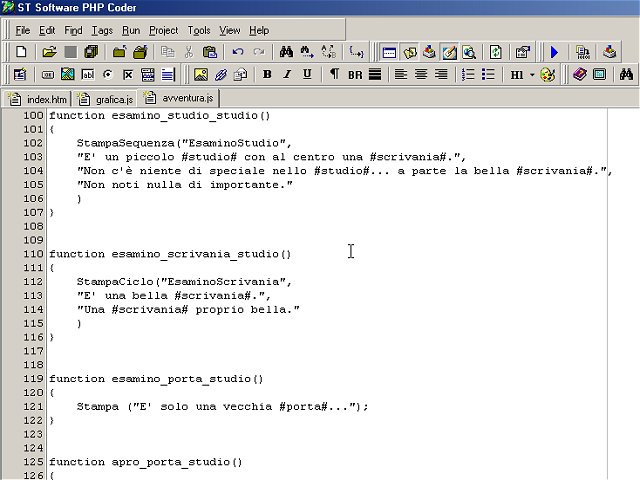Open the Tools menu
The height and width of the screenshot is (480, 640).
point(199,31)
